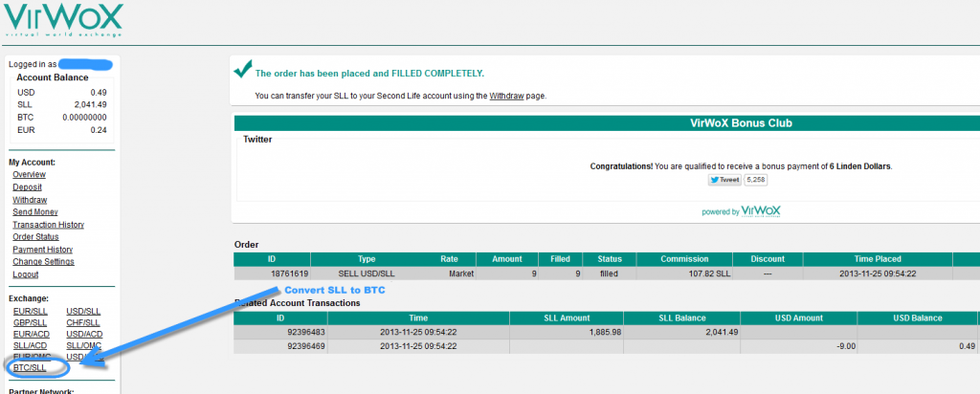
Task: Click the tweet count bubble showing 5,258
Action: click(756, 180)
